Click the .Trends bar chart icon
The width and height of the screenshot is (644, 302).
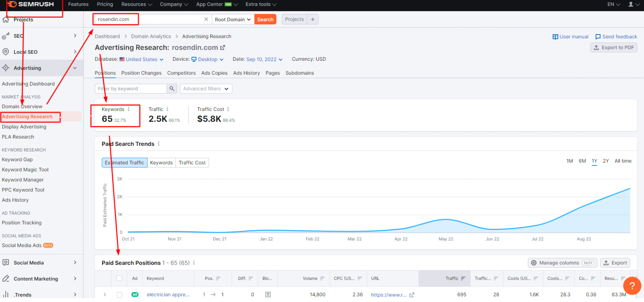[6, 294]
